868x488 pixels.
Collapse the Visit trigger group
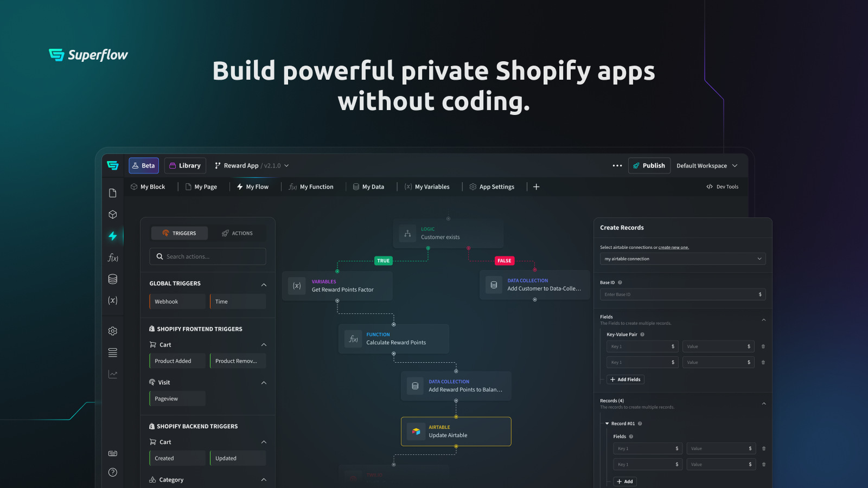click(264, 383)
